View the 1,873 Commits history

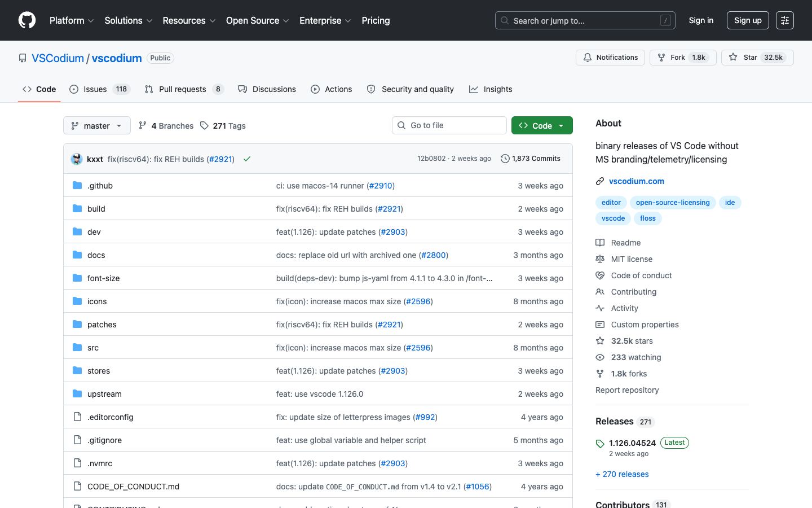click(531, 159)
